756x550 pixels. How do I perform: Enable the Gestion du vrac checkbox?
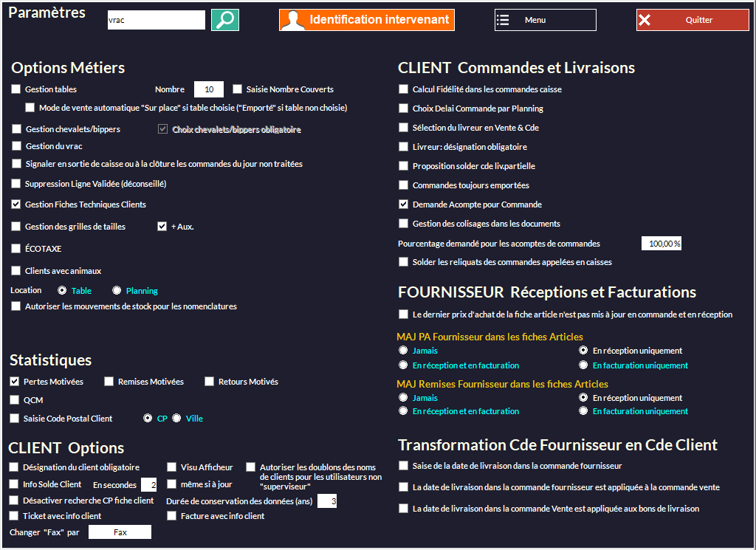17,146
